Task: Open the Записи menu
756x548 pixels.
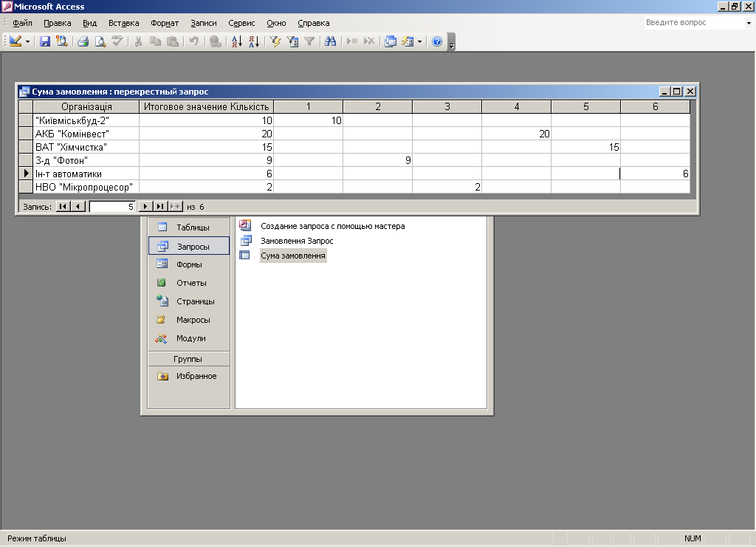Action: (x=204, y=23)
